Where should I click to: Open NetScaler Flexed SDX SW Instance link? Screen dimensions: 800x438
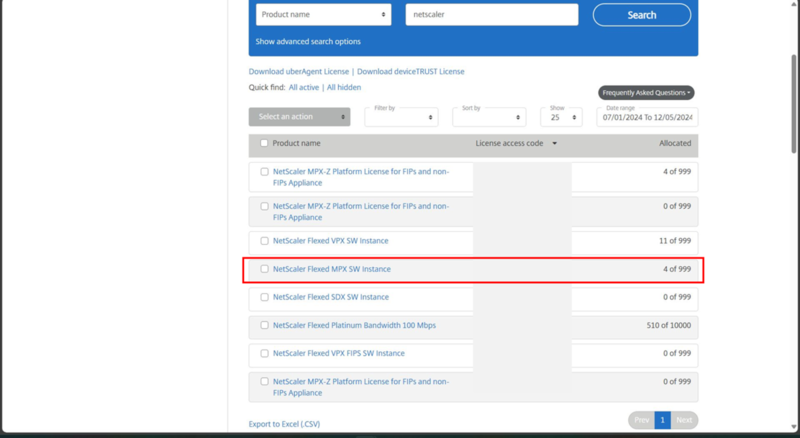tap(331, 297)
